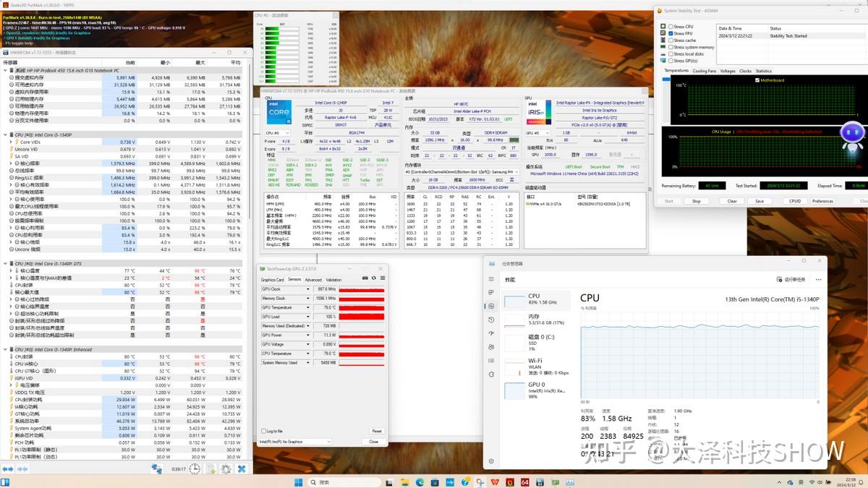Viewport: 868px width, 488px height.
Task: Switch to the Advanced tab in GPU-Z
Action: 313,279
